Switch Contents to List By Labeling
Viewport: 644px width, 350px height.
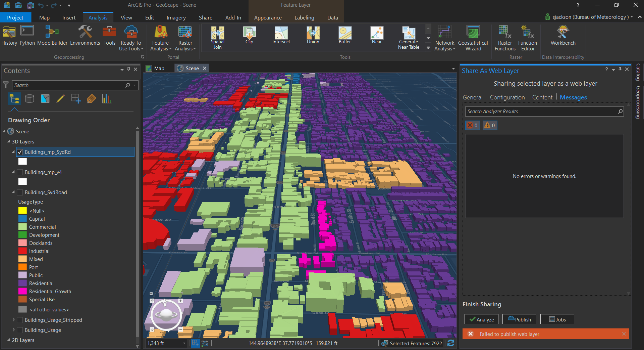pyautogui.click(x=91, y=99)
